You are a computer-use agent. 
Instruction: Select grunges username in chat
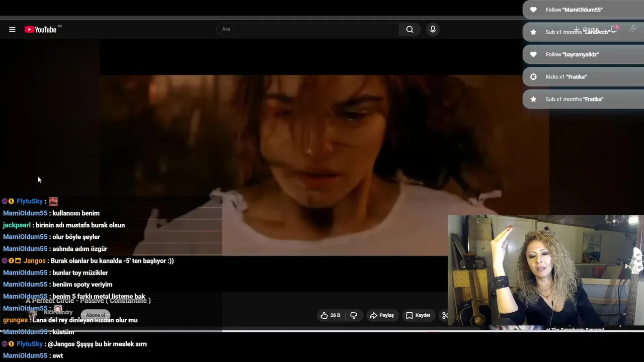pyautogui.click(x=15, y=320)
